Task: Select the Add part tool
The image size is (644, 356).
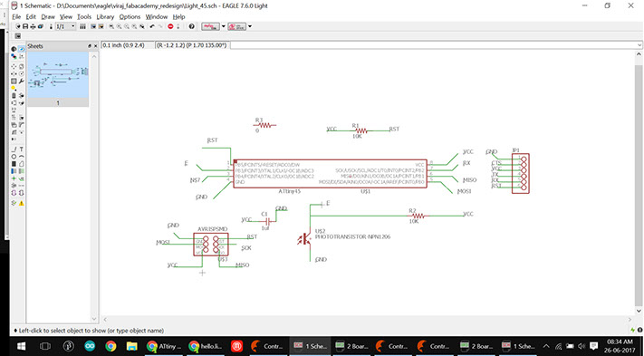Action: point(22,95)
